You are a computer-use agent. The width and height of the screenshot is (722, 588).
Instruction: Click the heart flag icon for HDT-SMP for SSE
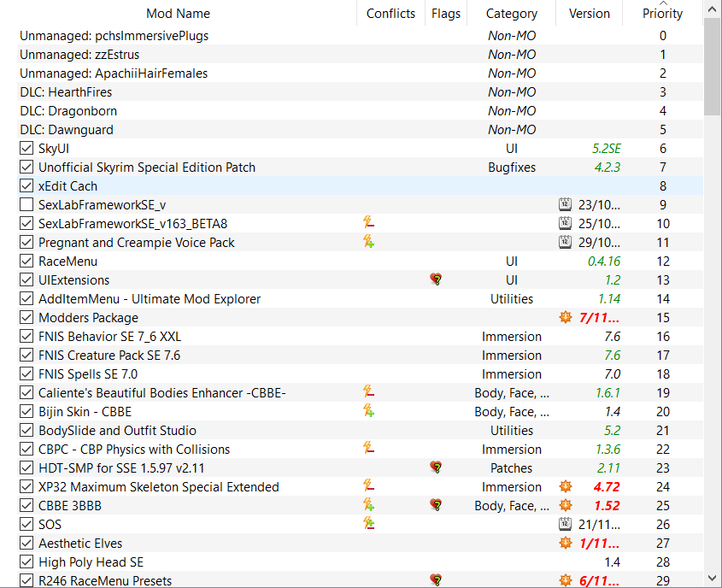point(436,467)
